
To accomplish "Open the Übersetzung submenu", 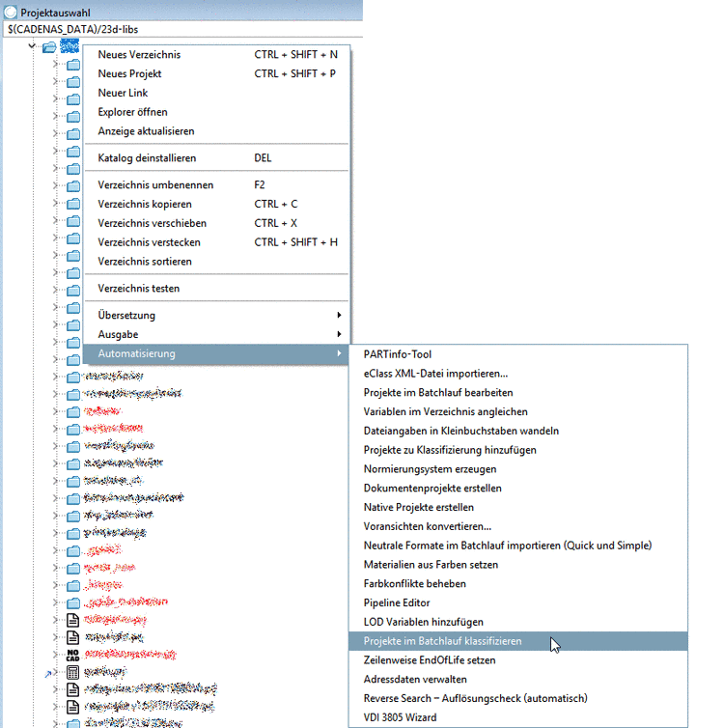I will [x=216, y=316].
